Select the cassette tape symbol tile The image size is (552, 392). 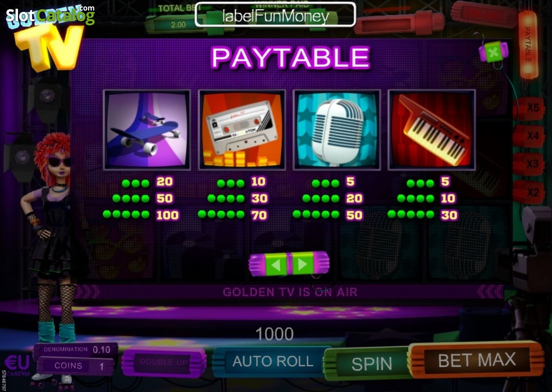242,130
